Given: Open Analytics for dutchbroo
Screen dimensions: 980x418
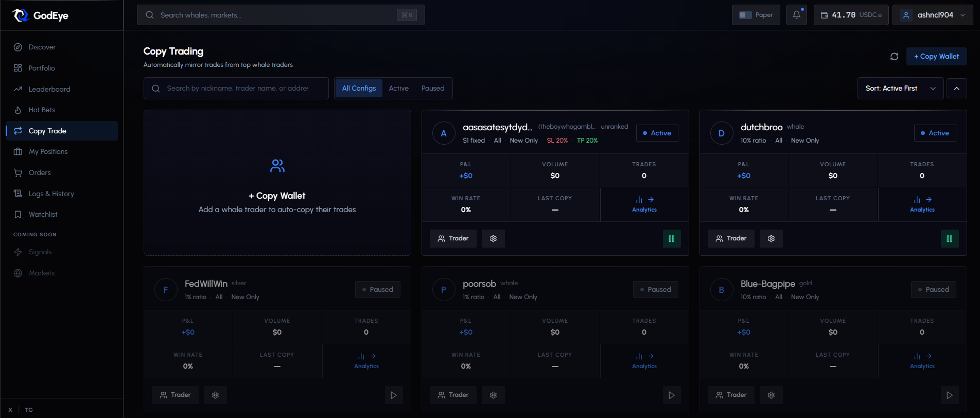Looking at the screenshot, I should [922, 204].
